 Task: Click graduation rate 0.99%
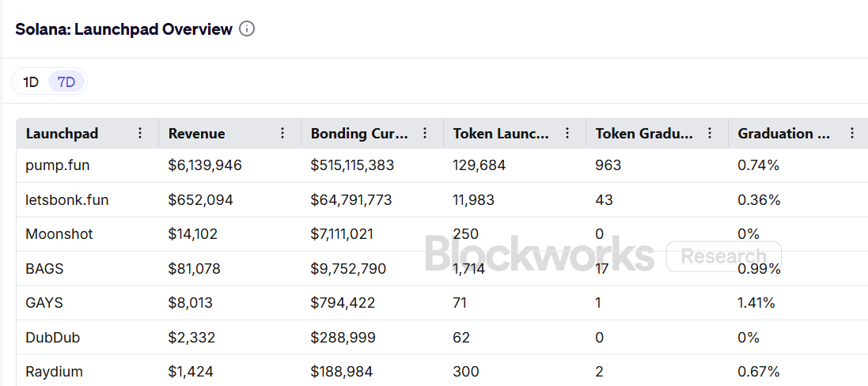tap(759, 269)
